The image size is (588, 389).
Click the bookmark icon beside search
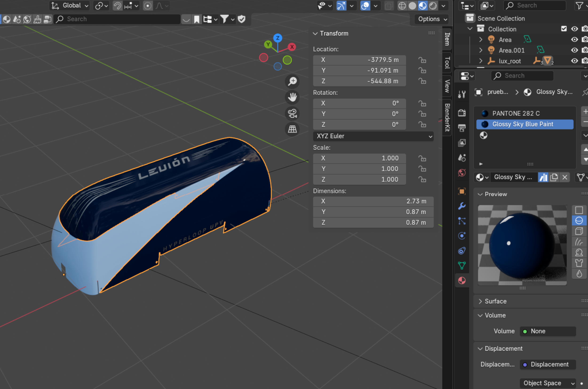coord(197,19)
